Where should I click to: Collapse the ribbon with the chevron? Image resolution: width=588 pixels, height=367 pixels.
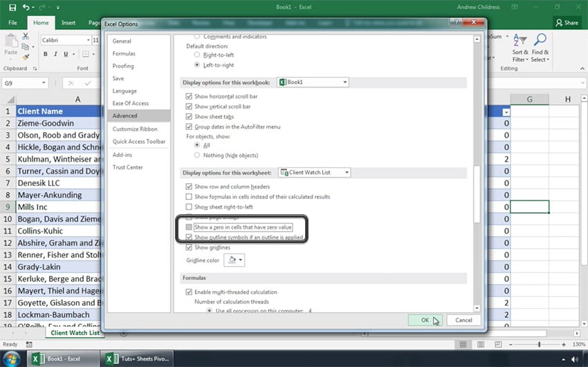click(x=582, y=68)
